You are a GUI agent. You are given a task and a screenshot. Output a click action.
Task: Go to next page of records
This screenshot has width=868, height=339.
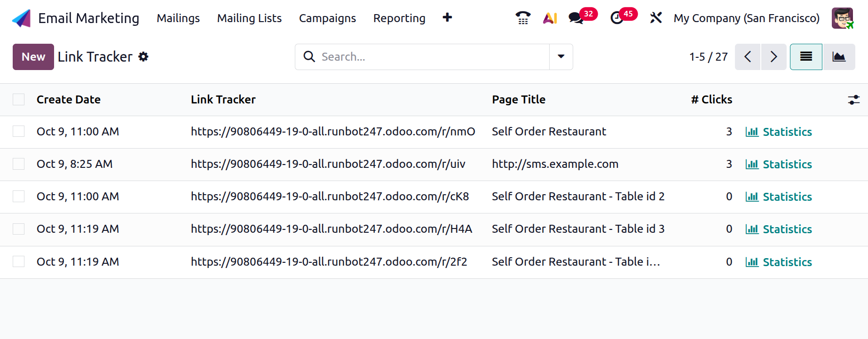click(x=773, y=57)
